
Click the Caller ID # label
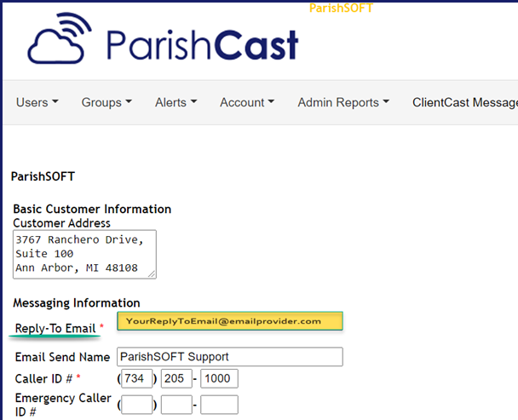[43, 379]
